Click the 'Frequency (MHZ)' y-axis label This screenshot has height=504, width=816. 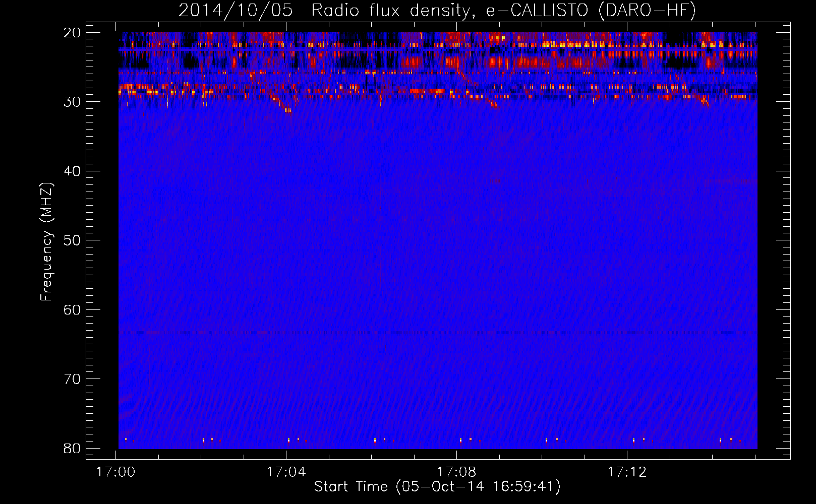tap(46, 241)
